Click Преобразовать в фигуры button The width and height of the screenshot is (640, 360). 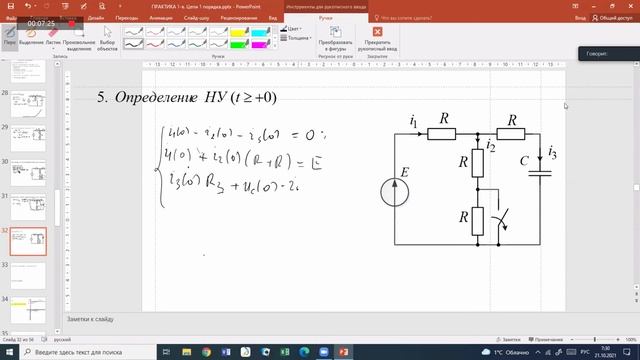point(335,39)
